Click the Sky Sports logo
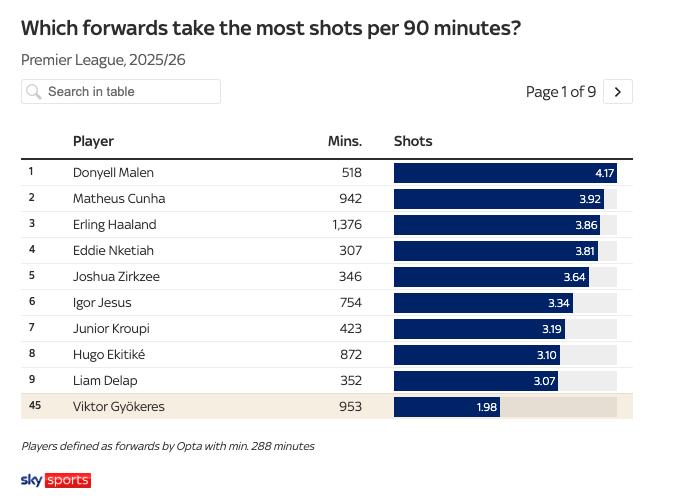Screen dimensions: 675x500 (x=55, y=480)
